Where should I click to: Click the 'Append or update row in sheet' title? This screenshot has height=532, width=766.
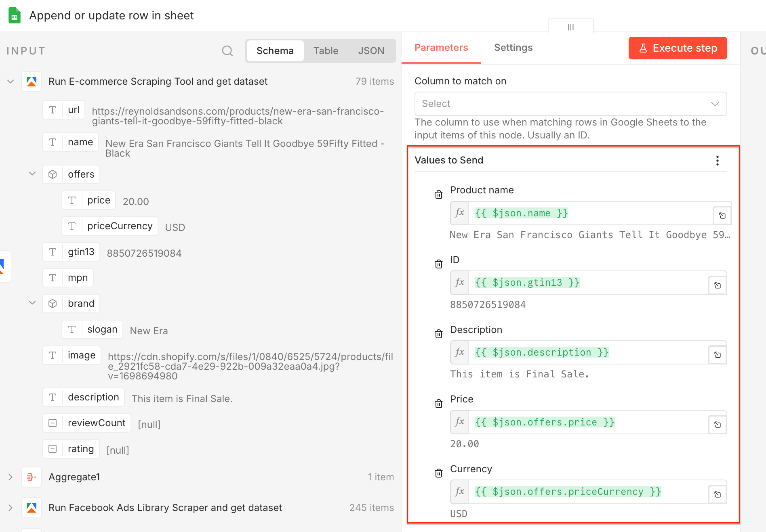(x=112, y=15)
